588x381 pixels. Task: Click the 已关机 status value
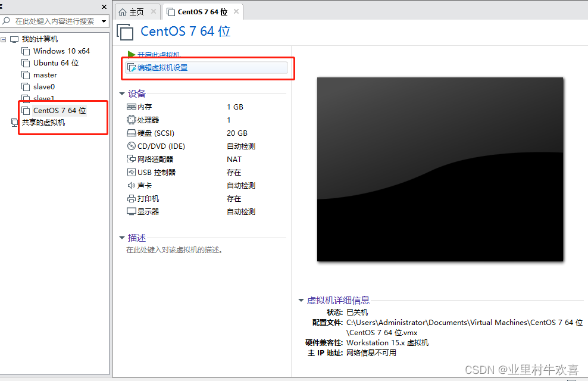[x=357, y=313]
